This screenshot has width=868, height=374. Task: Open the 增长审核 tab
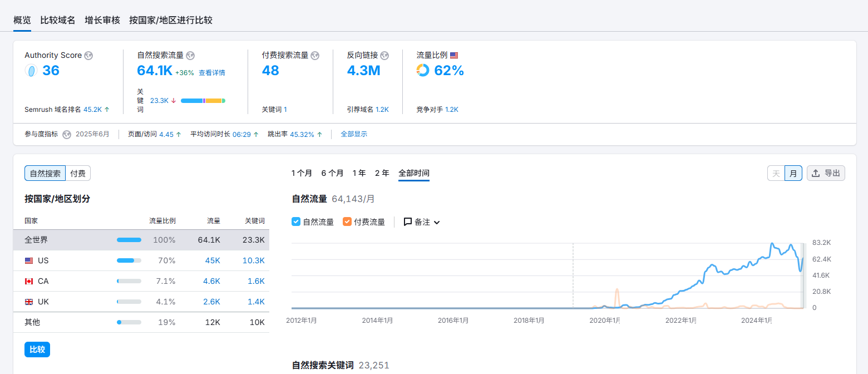tap(102, 20)
